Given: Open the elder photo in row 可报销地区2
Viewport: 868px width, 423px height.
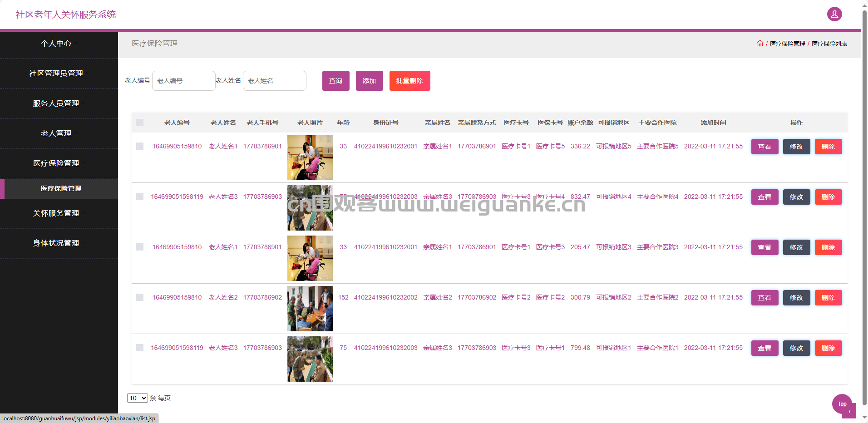Looking at the screenshot, I should 310,309.
